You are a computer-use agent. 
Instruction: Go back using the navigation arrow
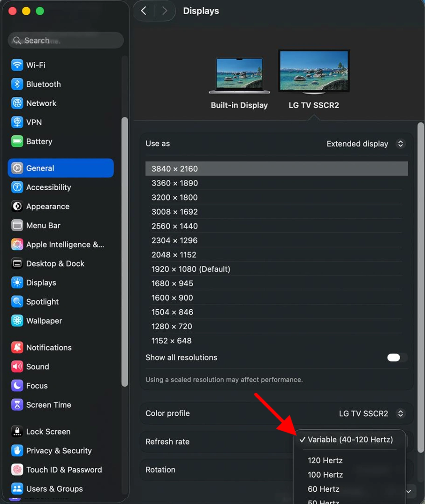[143, 10]
